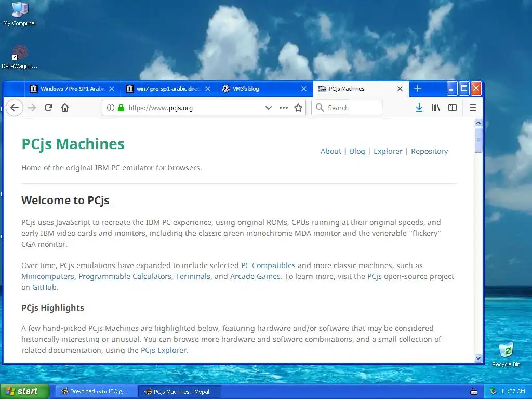Close the VM3's blog tab
The width and height of the screenshot is (532, 399).
point(303,89)
